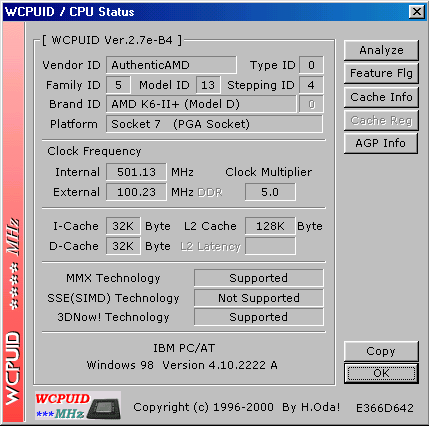Click the WCPUID MHz chip logo

coord(78,406)
